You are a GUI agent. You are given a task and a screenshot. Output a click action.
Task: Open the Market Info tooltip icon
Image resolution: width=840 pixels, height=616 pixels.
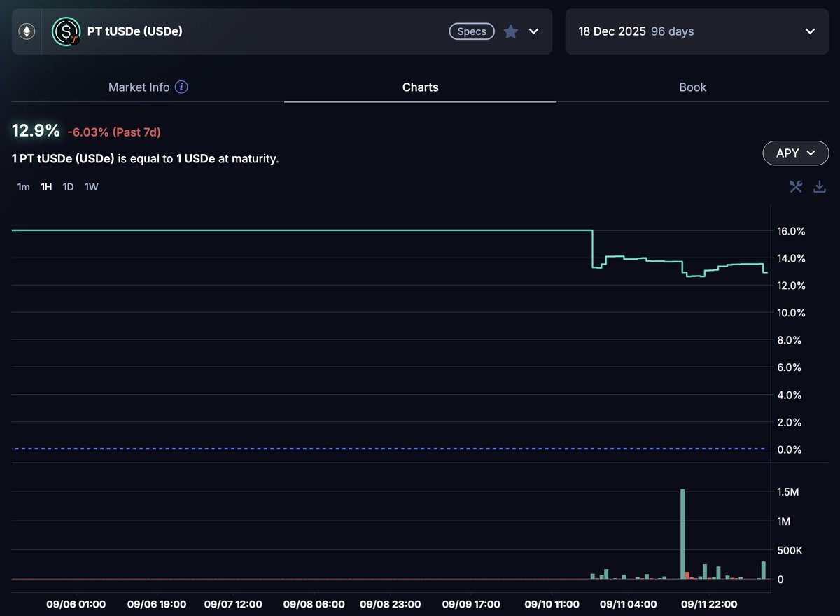tap(181, 87)
